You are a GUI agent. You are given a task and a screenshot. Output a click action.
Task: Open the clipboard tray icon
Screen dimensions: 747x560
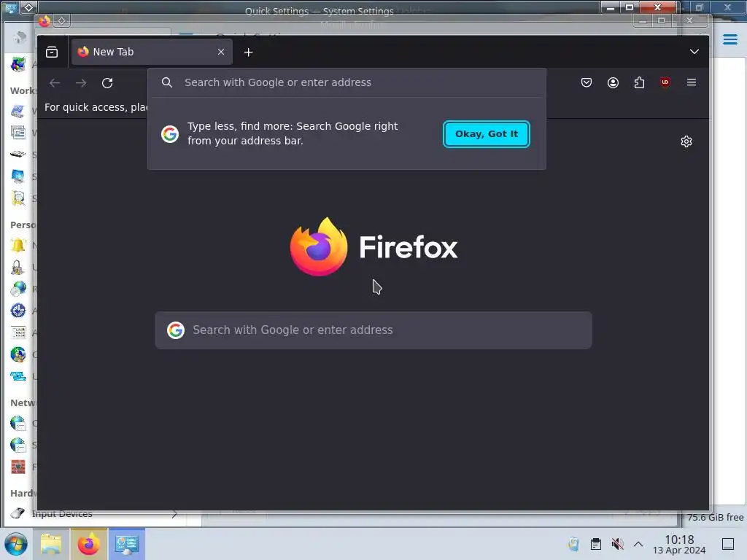(x=595, y=544)
